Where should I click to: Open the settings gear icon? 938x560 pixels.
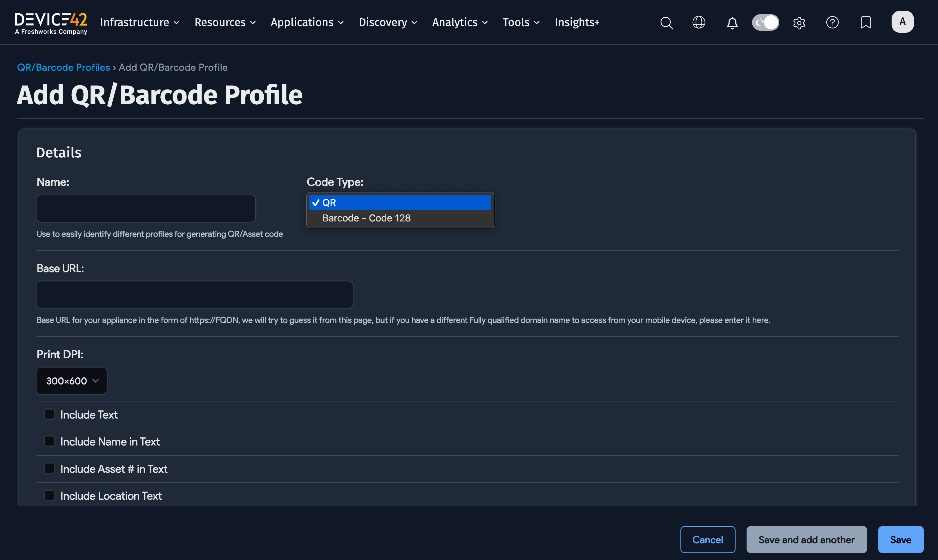tap(799, 23)
